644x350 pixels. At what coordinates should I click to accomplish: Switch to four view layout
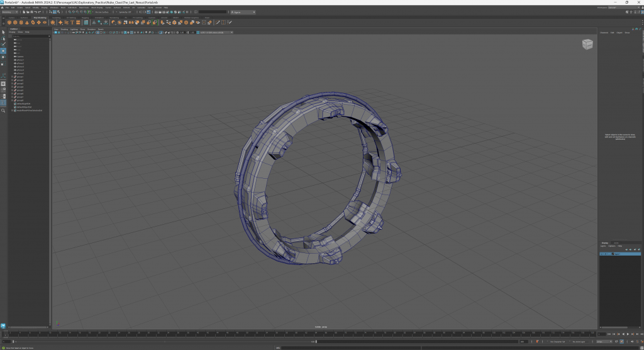click(x=3, y=89)
